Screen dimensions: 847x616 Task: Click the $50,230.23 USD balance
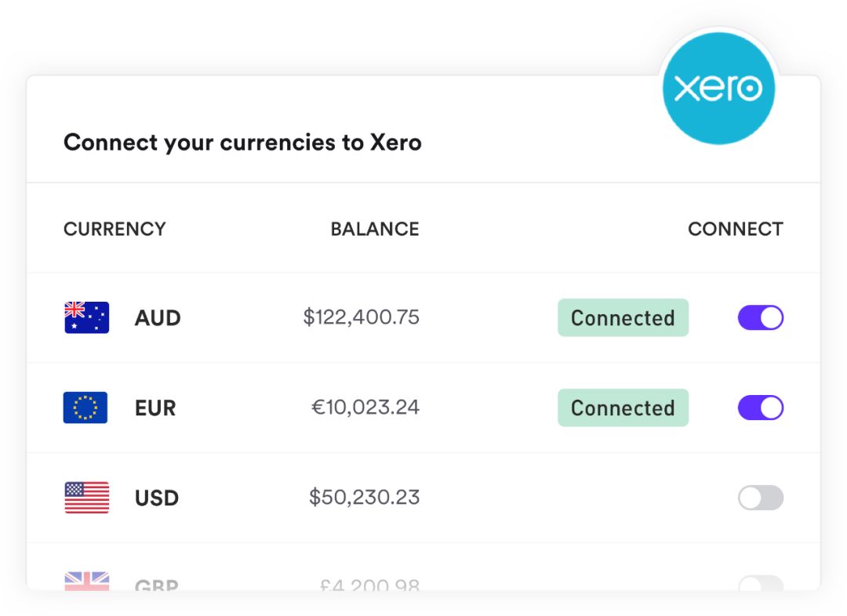364,497
